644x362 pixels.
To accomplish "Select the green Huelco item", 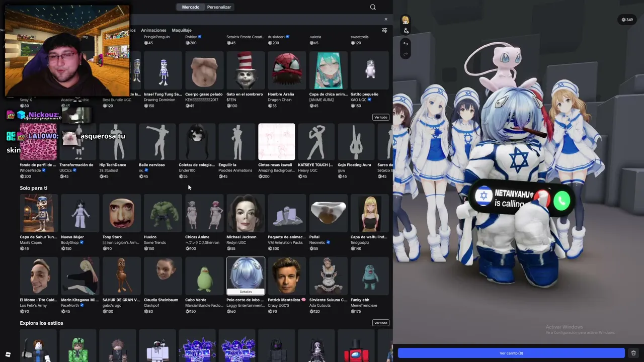I will coord(163,213).
